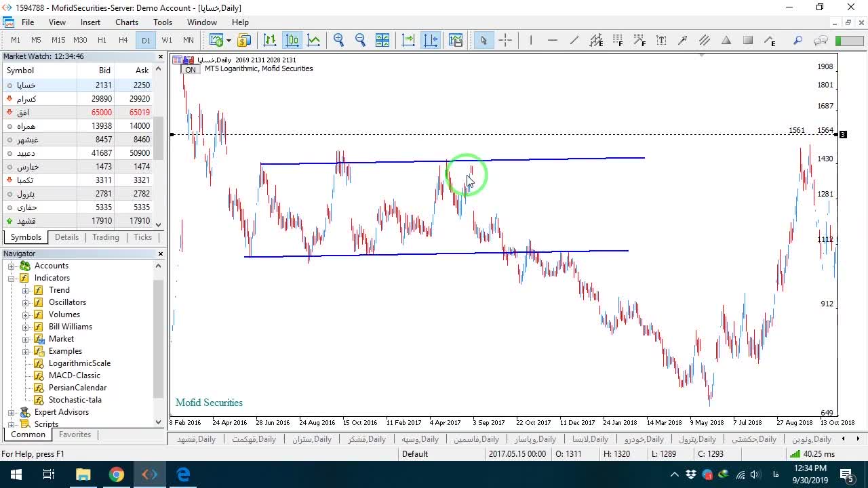Expand the Trend indicators node
This screenshot has height=488, width=868.
click(26, 290)
